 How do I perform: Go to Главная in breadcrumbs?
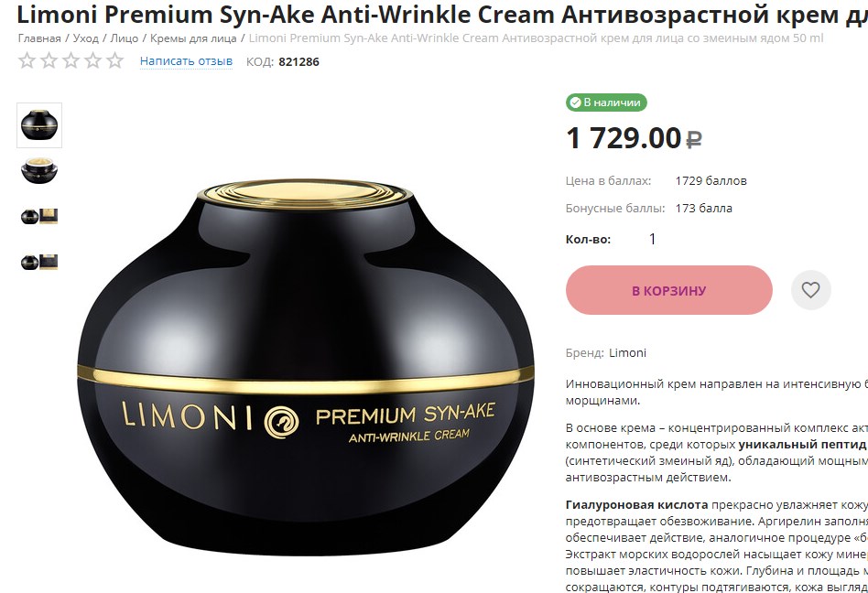(x=39, y=38)
